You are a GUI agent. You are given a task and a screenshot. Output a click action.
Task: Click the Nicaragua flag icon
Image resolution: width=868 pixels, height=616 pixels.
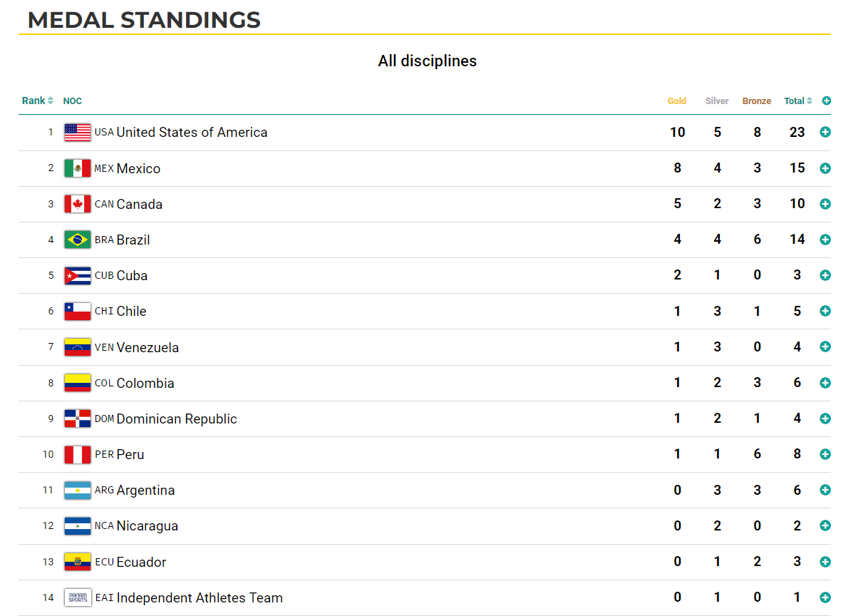[x=78, y=526]
